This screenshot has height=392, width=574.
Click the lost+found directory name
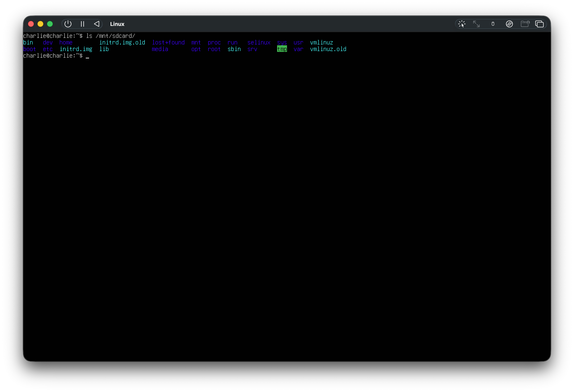168,42
